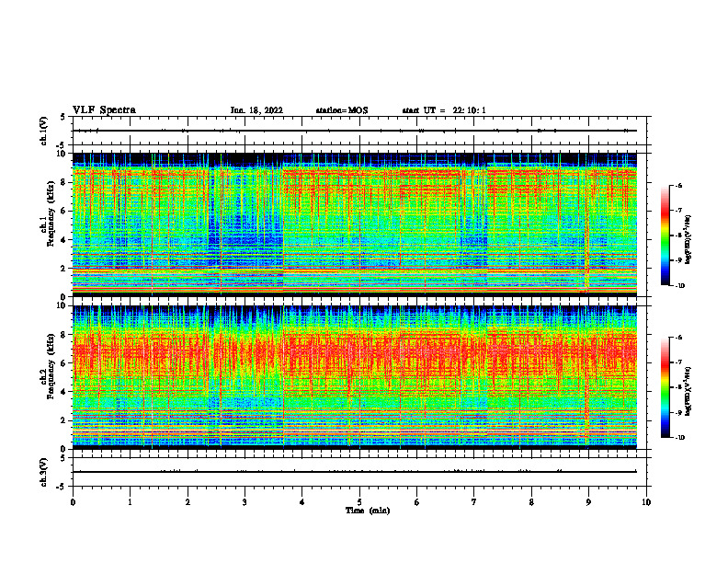Click tick label 1 on the Time axis
The height and width of the screenshot is (563, 728).
coord(130,502)
